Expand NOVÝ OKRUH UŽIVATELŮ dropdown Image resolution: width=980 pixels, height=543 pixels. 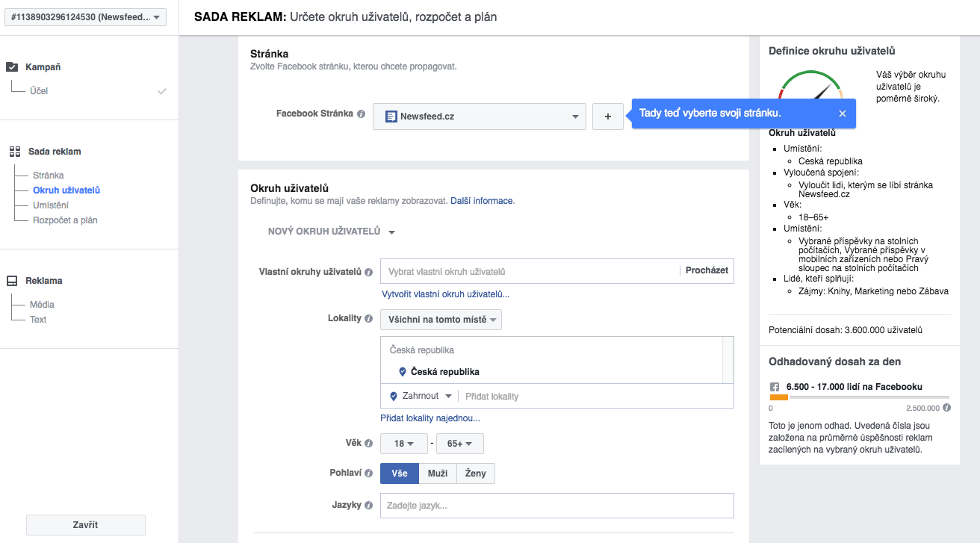point(332,232)
